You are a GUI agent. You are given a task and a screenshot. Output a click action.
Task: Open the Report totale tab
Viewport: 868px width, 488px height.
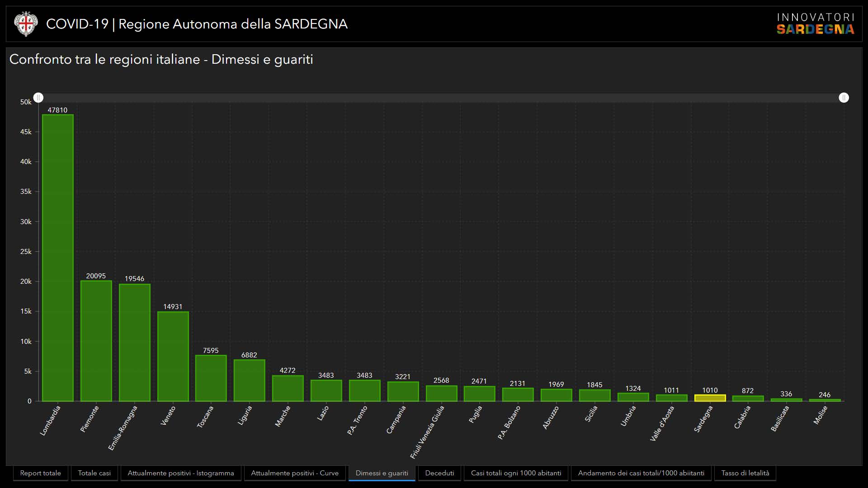tap(41, 473)
